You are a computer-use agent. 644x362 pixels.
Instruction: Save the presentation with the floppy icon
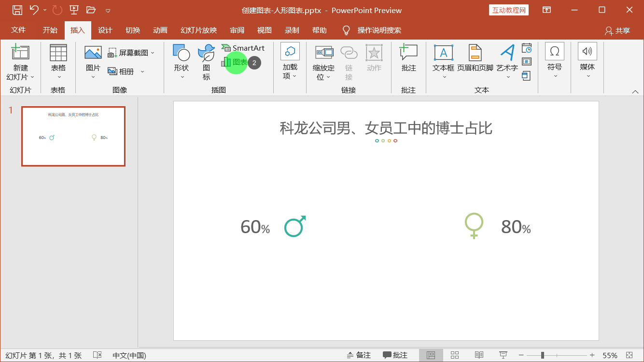coord(17,10)
